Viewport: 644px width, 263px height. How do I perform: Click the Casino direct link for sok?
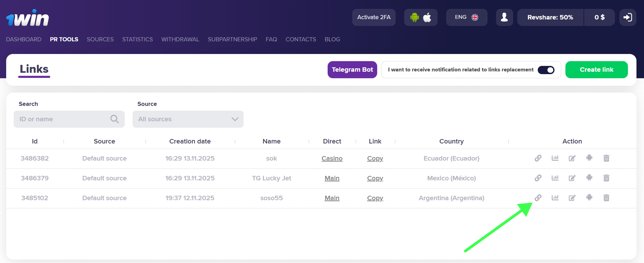(x=332, y=158)
